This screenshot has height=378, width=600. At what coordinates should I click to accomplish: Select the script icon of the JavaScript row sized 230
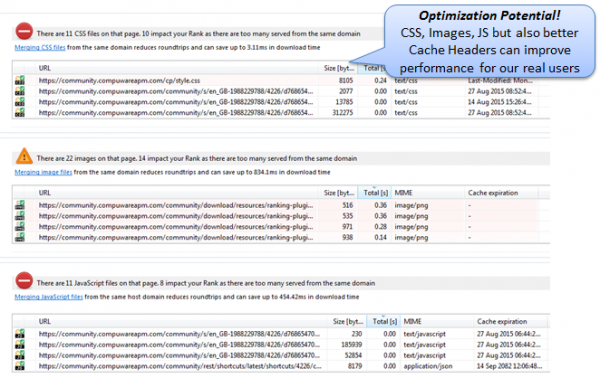click(20, 334)
